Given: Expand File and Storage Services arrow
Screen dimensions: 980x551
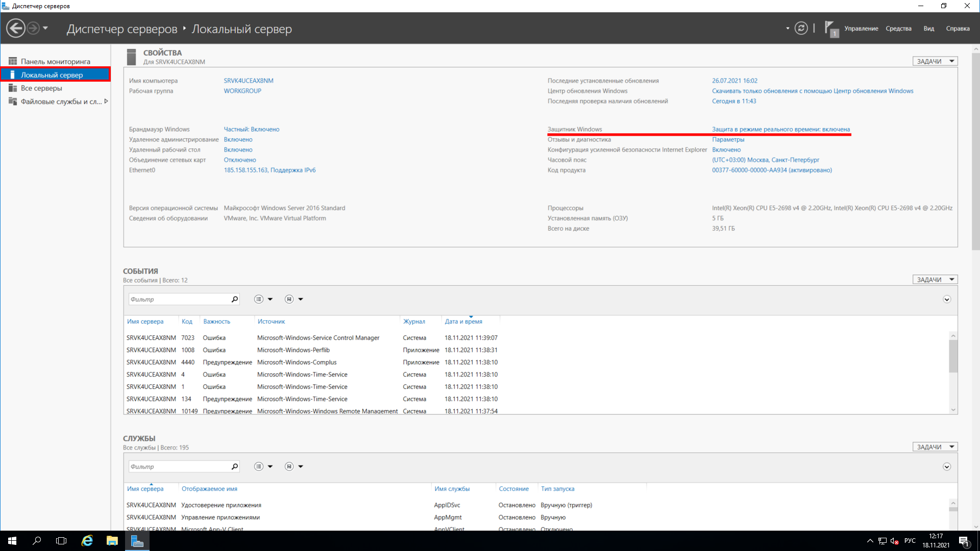Looking at the screenshot, I should (106, 102).
